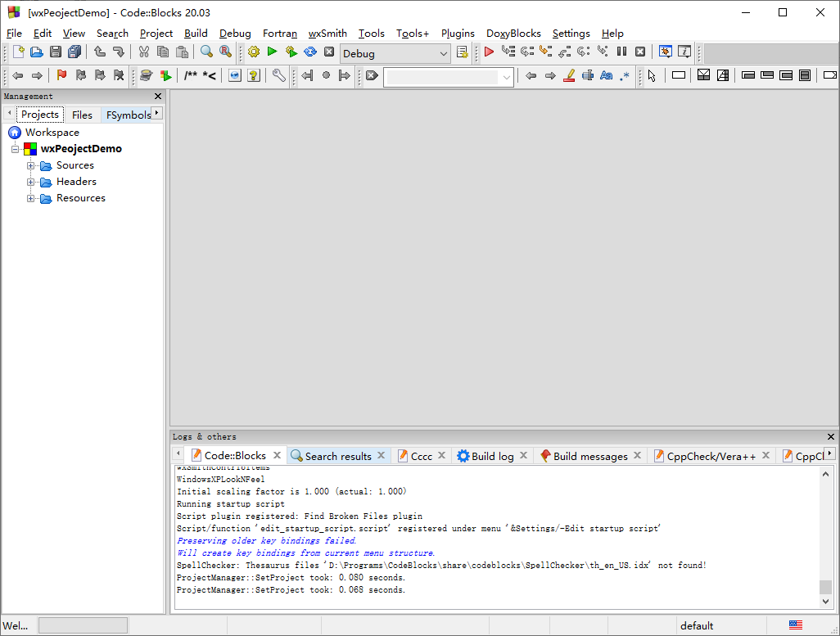Open the DoxyBlocks menu
The height and width of the screenshot is (636, 840).
(x=513, y=34)
